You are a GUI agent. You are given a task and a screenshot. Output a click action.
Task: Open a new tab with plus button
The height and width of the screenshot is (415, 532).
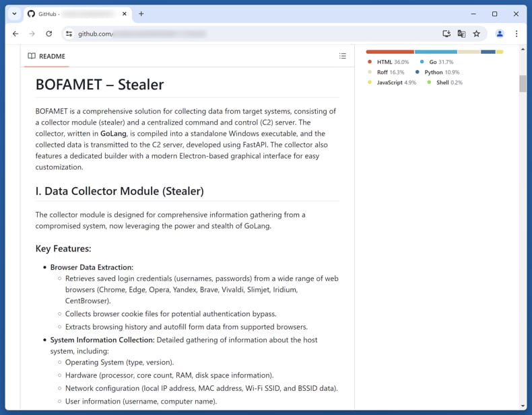pos(141,13)
